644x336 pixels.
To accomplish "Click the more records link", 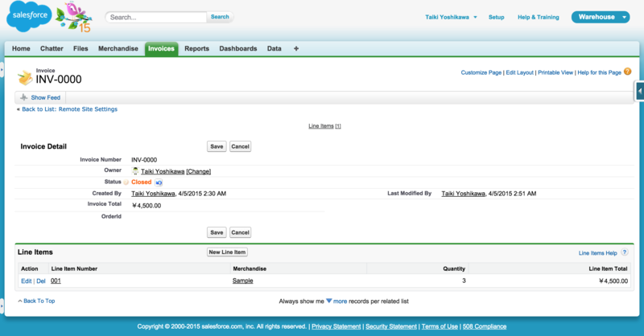I will pyautogui.click(x=340, y=301).
